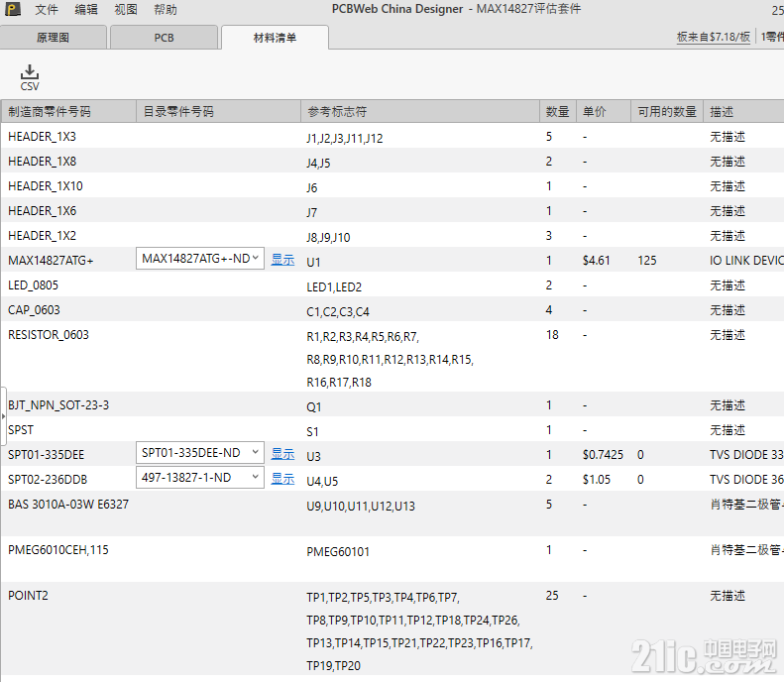Open the 板来自$7.18/板 price link

coord(714,37)
